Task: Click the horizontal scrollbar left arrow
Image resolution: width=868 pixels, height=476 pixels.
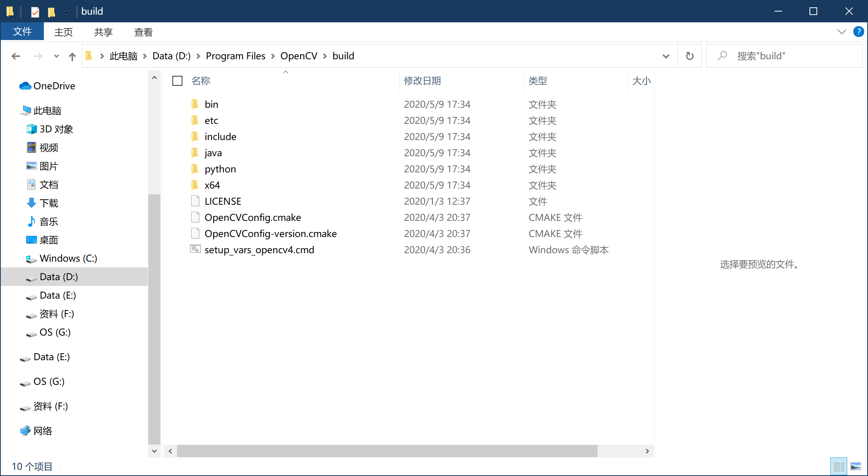Action: 170,451
